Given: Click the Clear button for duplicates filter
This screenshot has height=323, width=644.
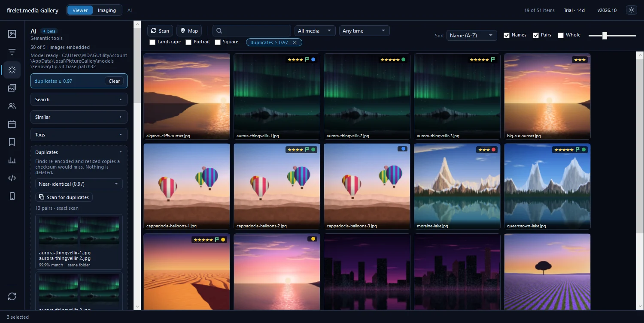Looking at the screenshot, I should pyautogui.click(x=114, y=81).
